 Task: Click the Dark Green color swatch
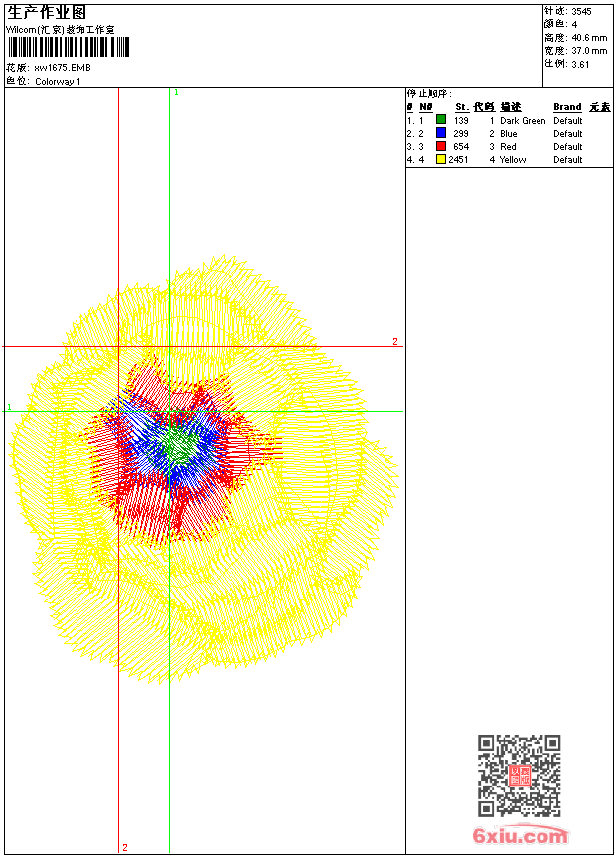click(x=441, y=120)
